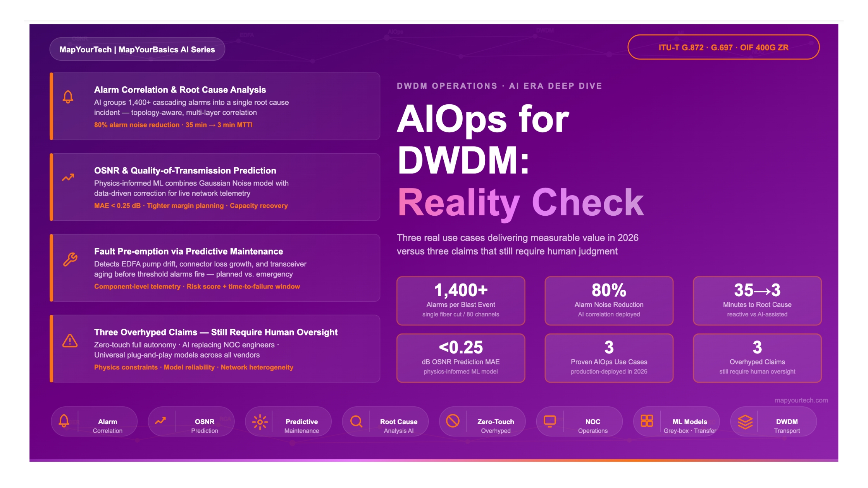Expand the Alarm Correlation & Root Cause card

pos(215,106)
